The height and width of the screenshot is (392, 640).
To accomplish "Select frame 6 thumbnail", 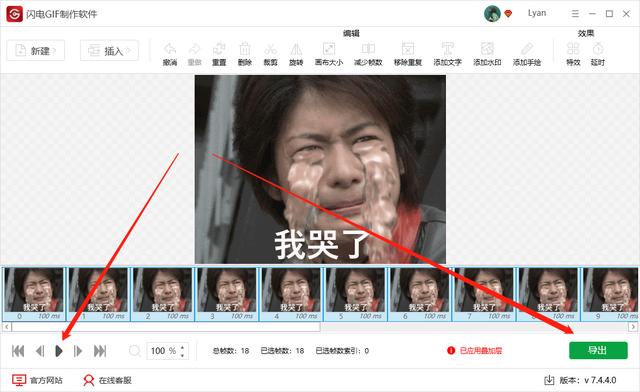I will click(x=420, y=294).
